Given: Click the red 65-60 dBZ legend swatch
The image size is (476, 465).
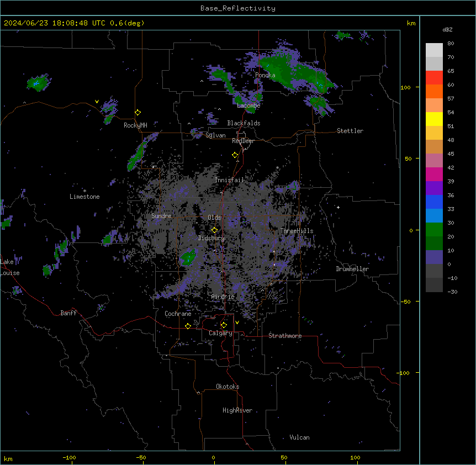Looking at the screenshot, I should [434, 78].
